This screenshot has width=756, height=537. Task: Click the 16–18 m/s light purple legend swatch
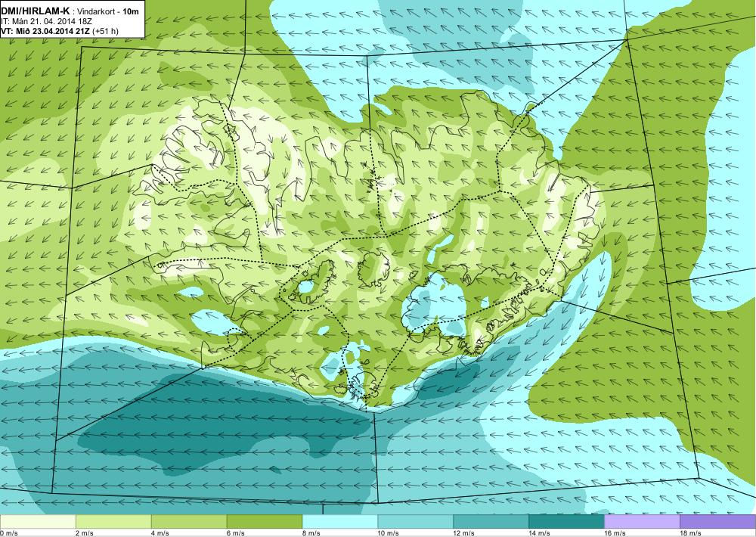pos(642,522)
